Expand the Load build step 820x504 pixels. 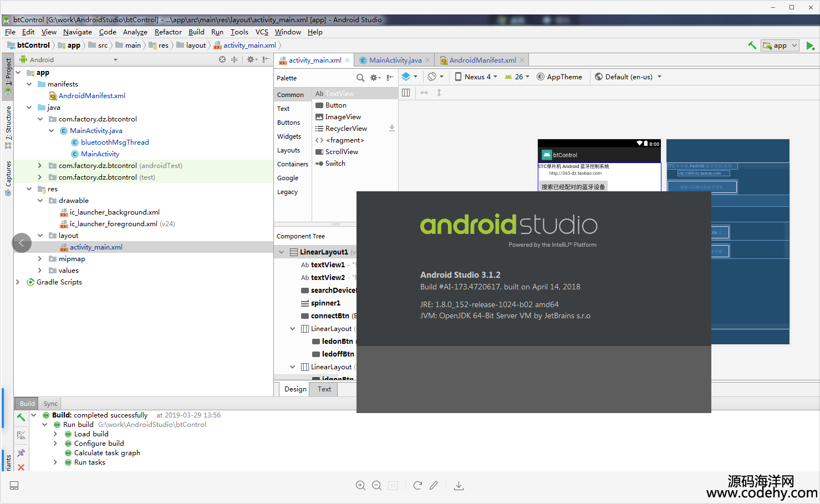pyautogui.click(x=55, y=434)
